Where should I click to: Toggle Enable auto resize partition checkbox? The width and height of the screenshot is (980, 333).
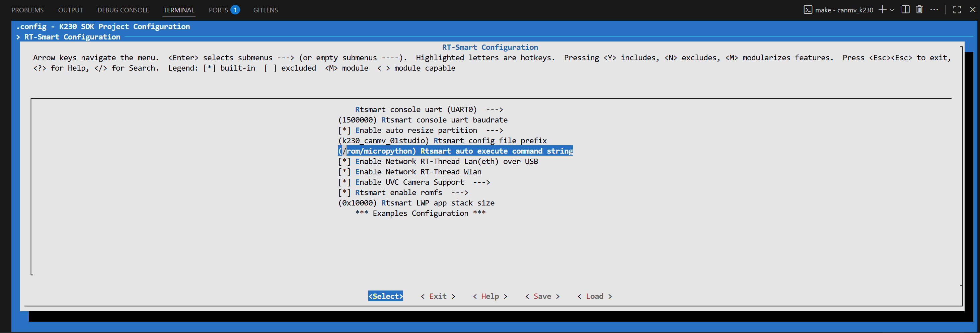344,131
